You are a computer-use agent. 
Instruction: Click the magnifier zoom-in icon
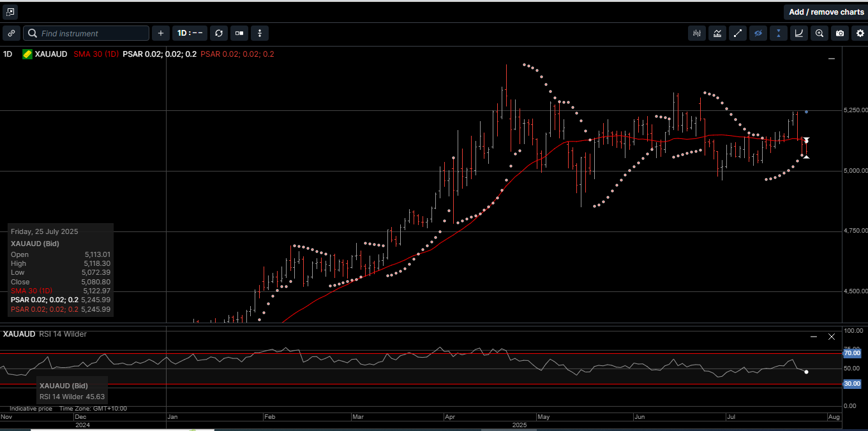point(819,33)
